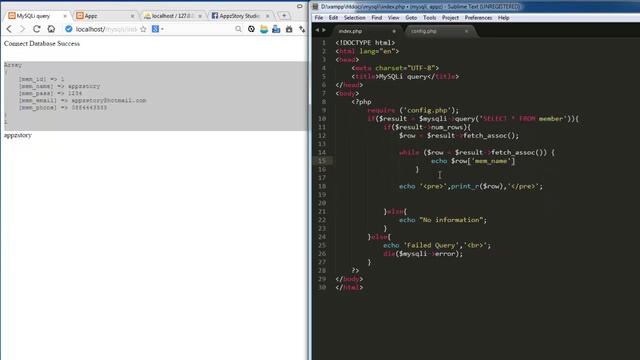Click the require 'config.php' line

[413, 110]
